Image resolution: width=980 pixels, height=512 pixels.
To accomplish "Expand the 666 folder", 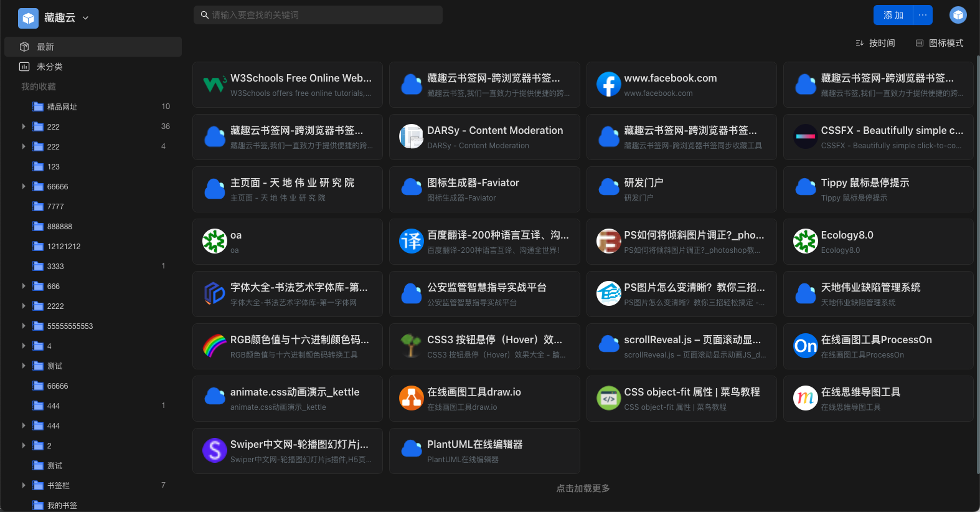I will 24,286.
